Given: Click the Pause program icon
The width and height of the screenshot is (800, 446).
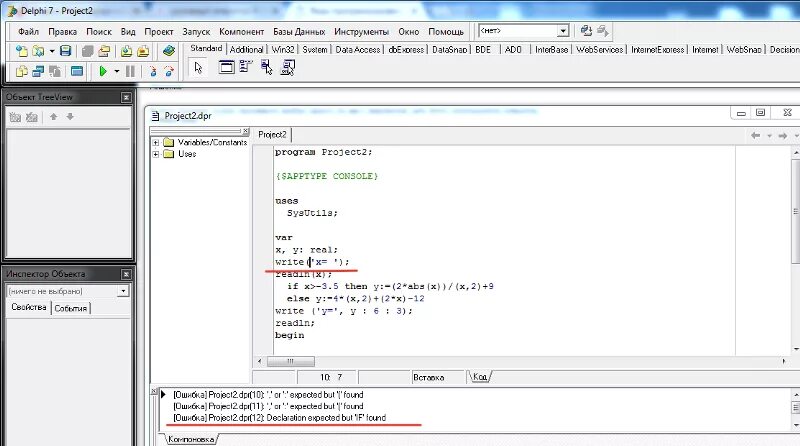Looking at the screenshot, I should click(x=130, y=71).
